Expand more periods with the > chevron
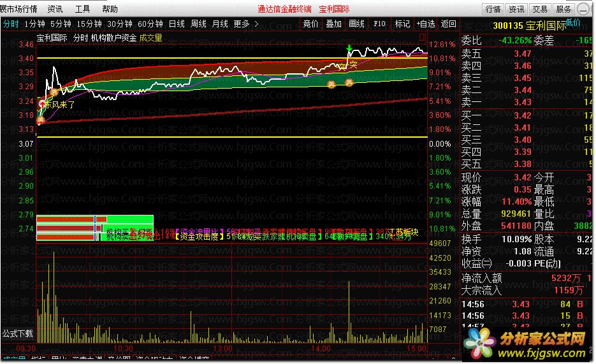The width and height of the screenshot is (596, 364). click(256, 24)
